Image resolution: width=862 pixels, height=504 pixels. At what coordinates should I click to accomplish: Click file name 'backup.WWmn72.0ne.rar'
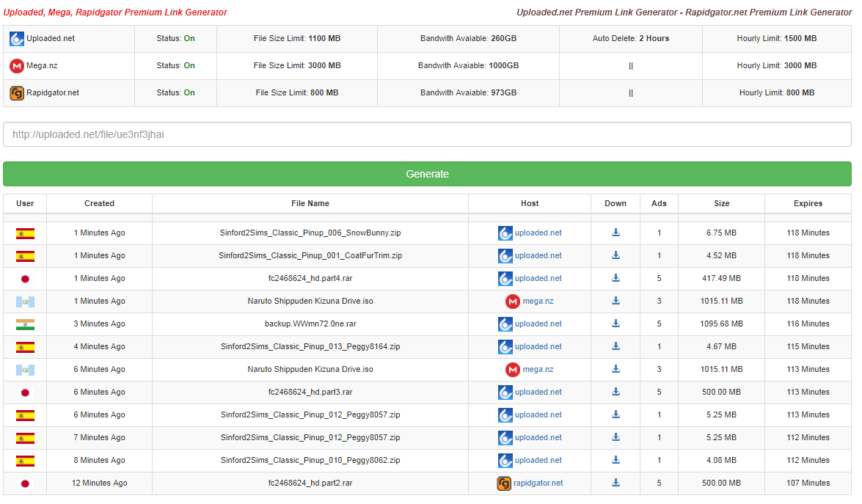[x=310, y=324]
